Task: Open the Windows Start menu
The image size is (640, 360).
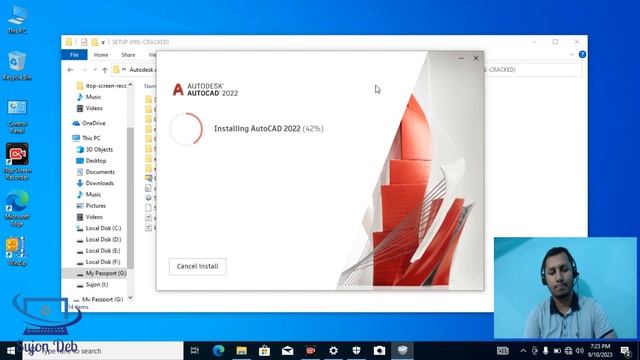Action: 11,351
